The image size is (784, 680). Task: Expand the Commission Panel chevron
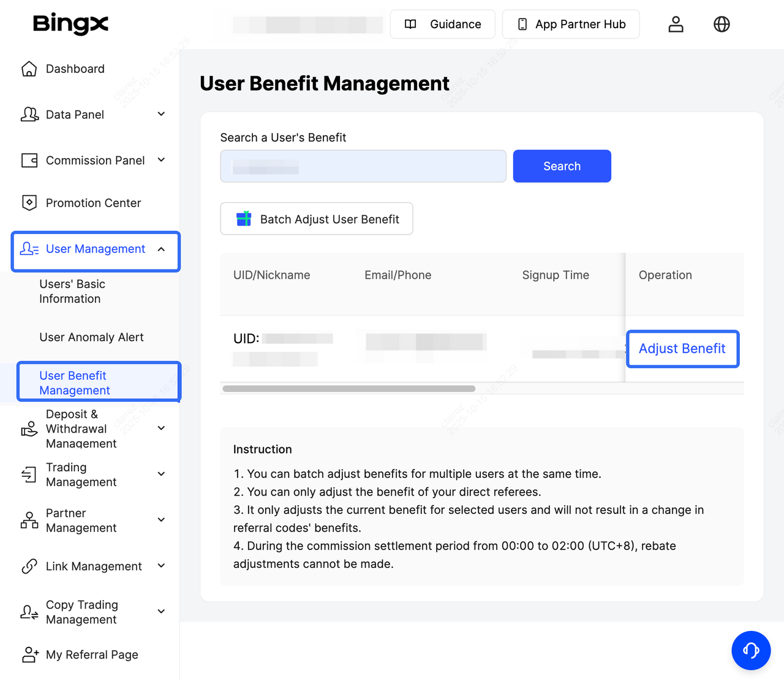tap(161, 160)
